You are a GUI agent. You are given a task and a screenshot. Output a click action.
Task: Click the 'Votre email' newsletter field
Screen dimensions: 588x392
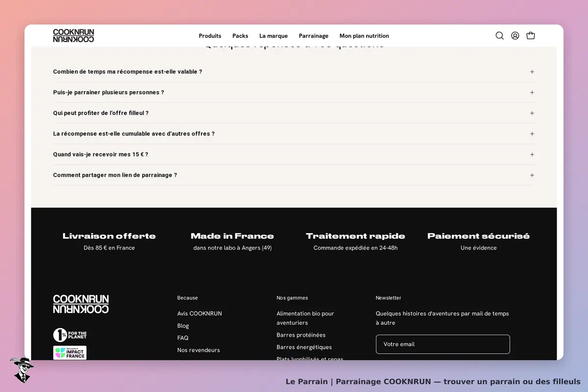point(442,344)
